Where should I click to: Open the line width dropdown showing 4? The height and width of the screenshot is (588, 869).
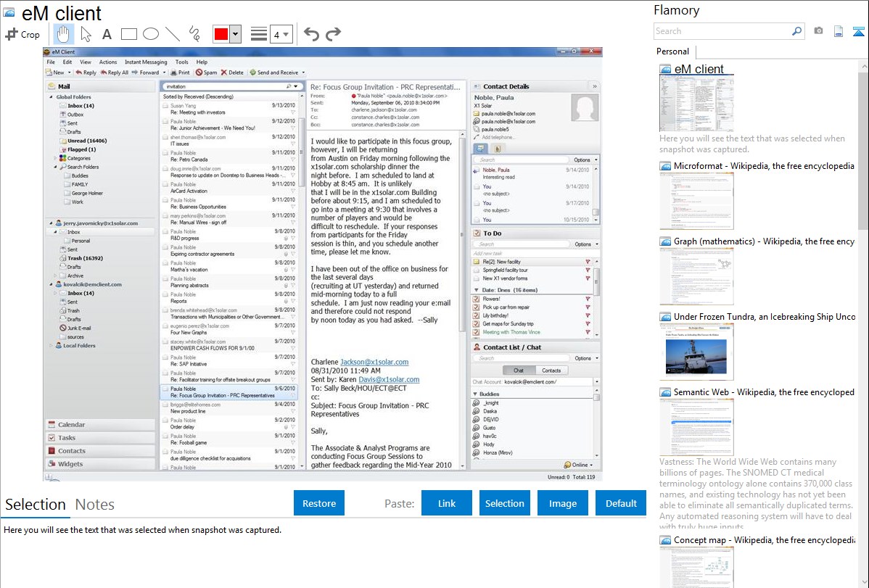281,34
